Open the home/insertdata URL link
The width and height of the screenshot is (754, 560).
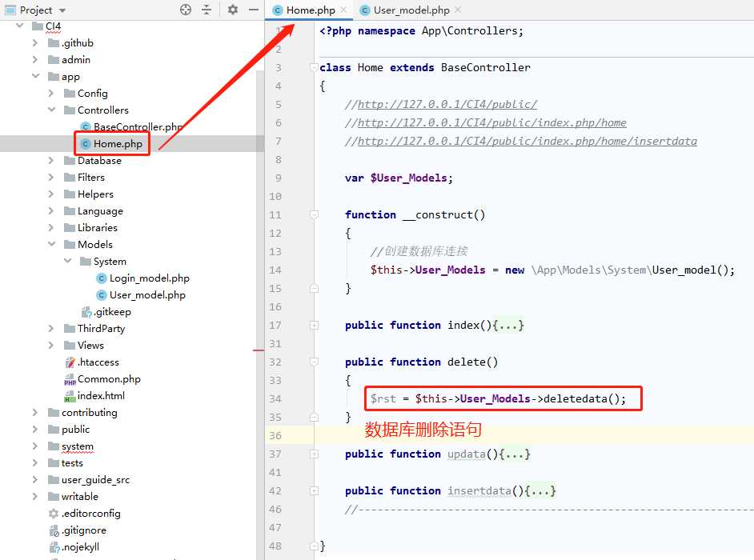pyautogui.click(x=527, y=141)
